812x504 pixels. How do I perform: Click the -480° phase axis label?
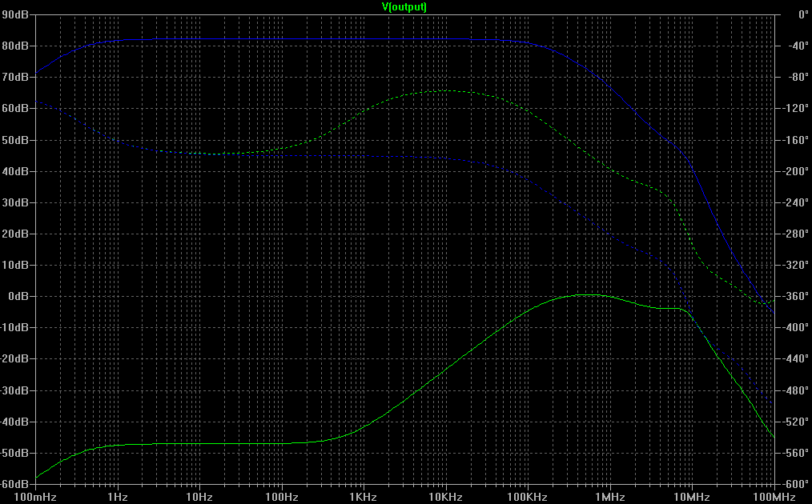coord(795,390)
